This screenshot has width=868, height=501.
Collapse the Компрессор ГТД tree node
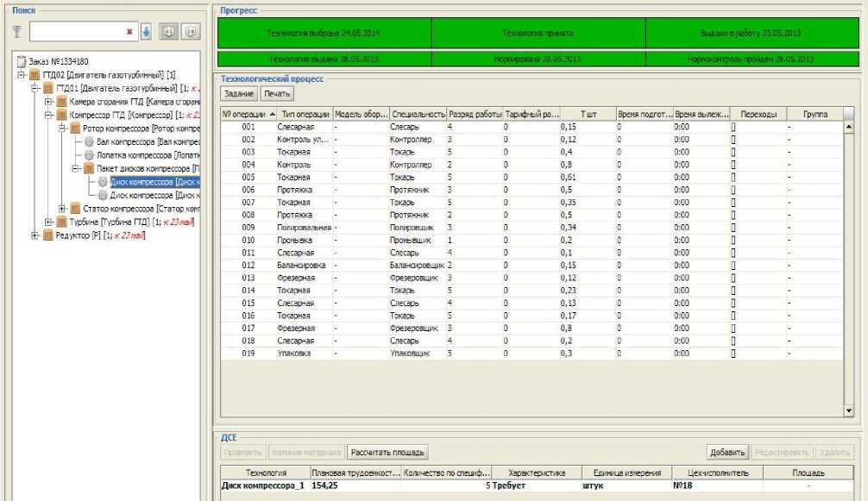tap(50, 115)
